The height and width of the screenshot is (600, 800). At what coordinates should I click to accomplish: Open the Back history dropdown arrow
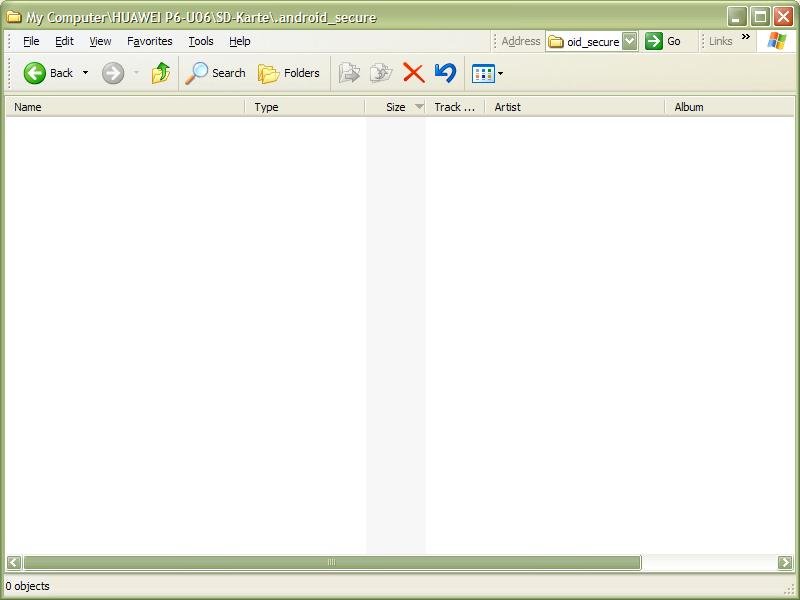[85, 73]
